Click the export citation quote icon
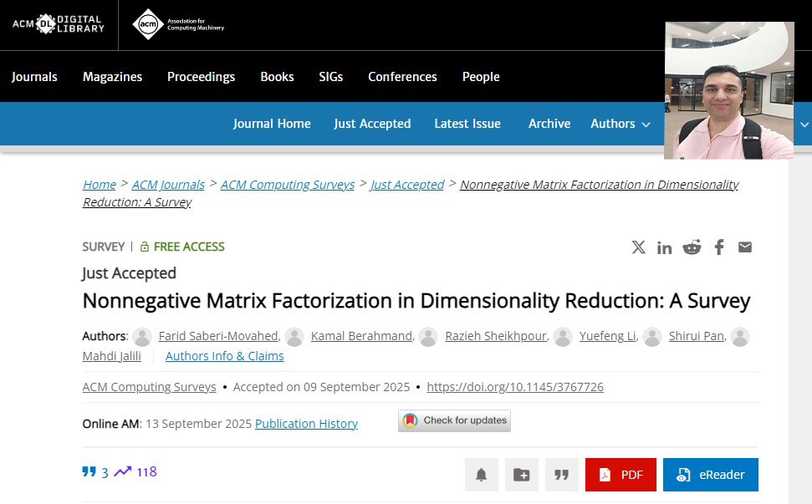Viewport: 812px width, 504px height. [562, 475]
